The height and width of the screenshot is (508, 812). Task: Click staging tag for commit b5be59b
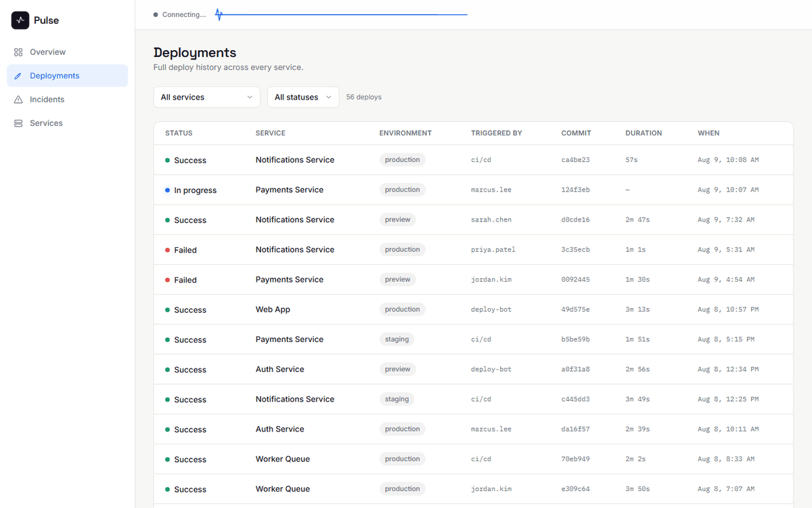pyautogui.click(x=397, y=339)
